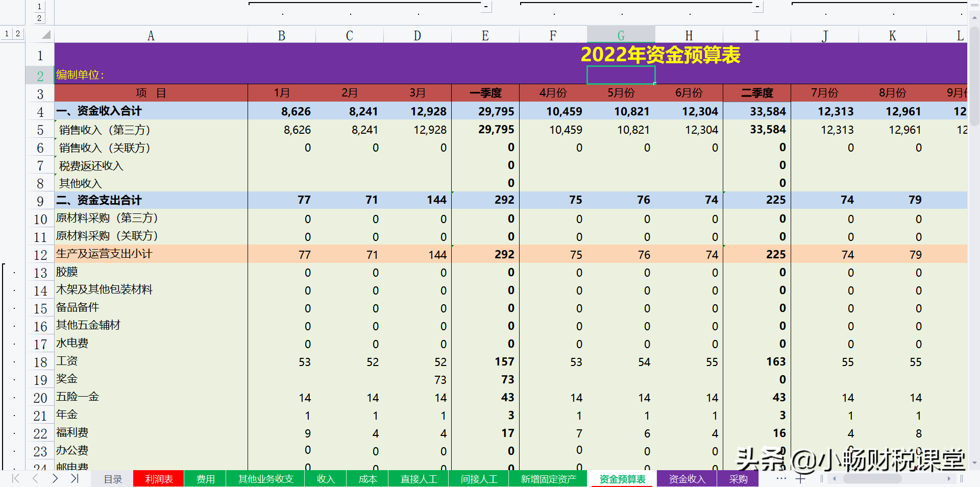Open the 采购 sheet tab
980x487 pixels.
(x=739, y=479)
